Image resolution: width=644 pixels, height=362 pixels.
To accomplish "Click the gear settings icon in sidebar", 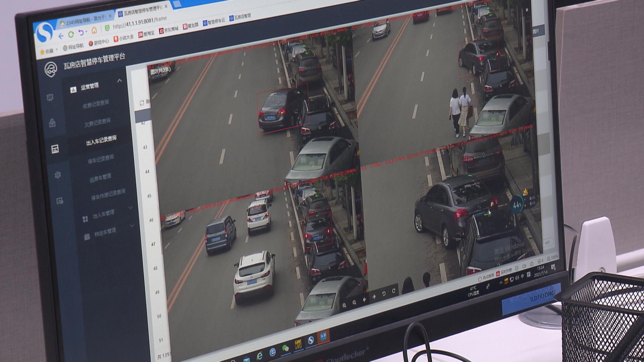I will click(x=58, y=175).
